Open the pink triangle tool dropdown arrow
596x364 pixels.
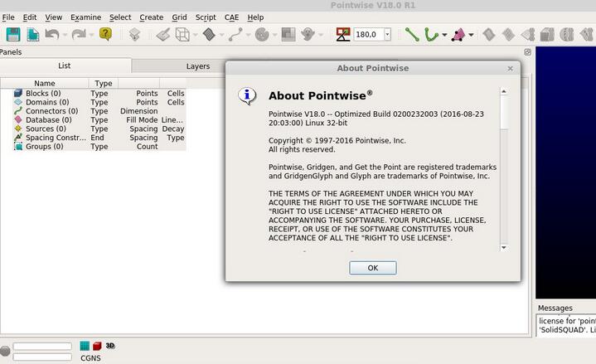(x=471, y=35)
